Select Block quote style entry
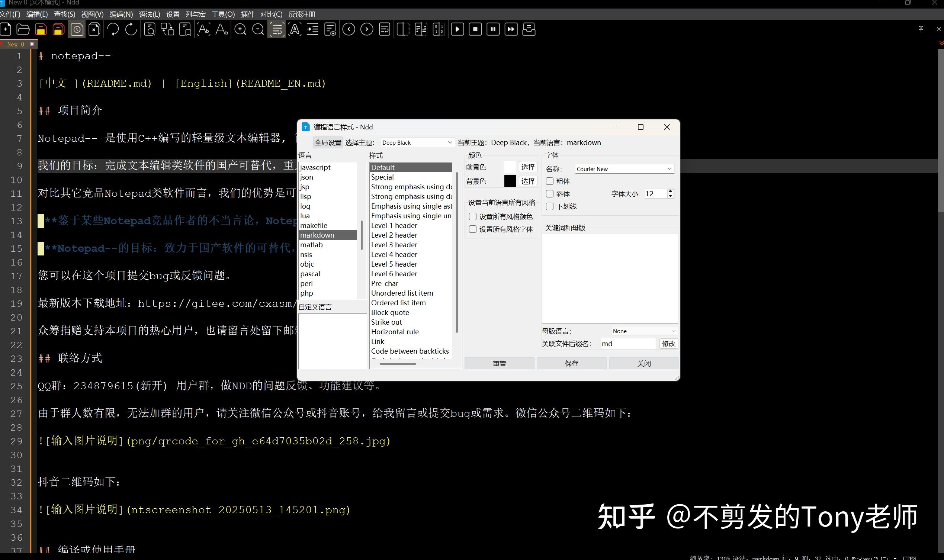 click(x=411, y=312)
